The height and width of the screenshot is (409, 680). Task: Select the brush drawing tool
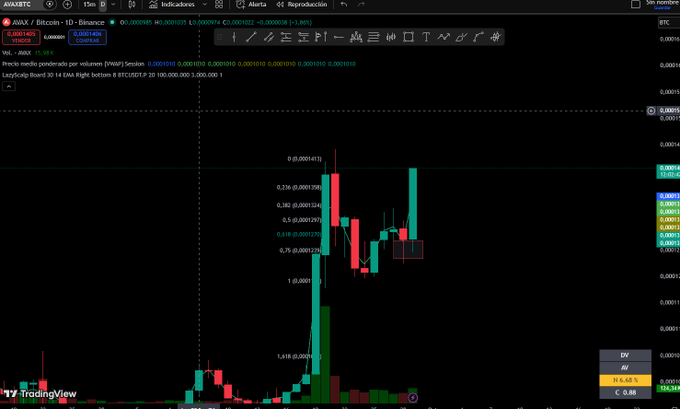click(461, 37)
